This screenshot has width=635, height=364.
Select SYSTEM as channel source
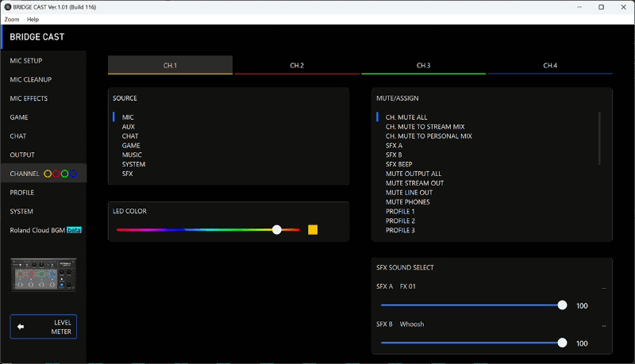133,164
